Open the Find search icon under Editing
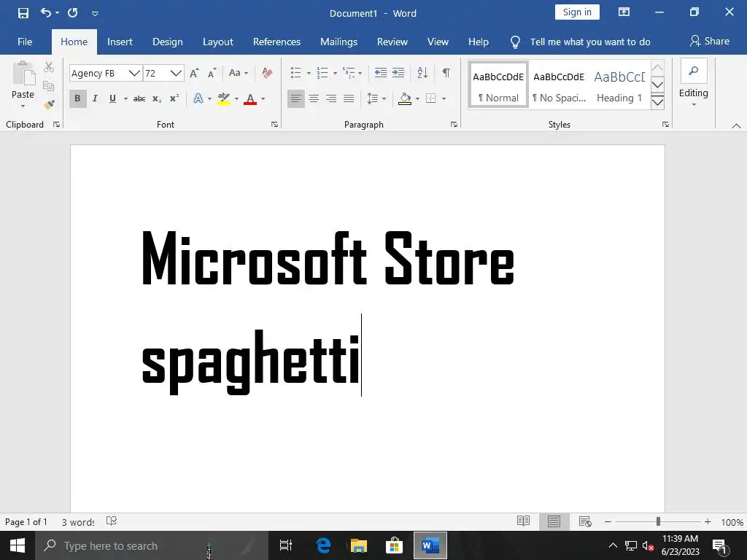The image size is (747, 560). point(694,71)
